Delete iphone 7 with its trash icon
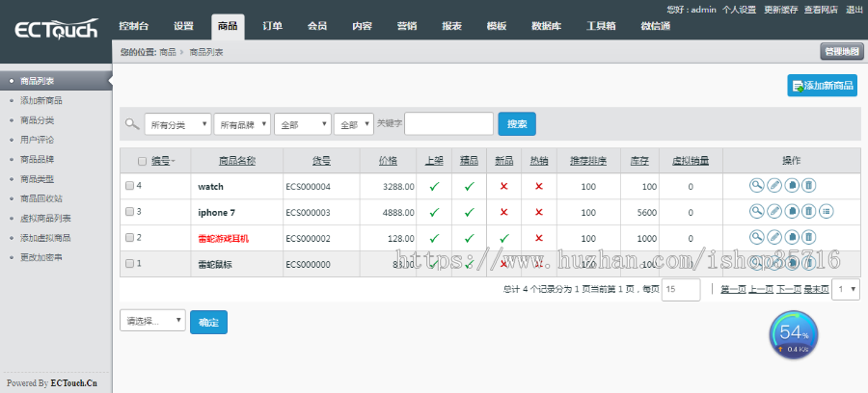Viewport: 868px width, 393px height. click(809, 211)
